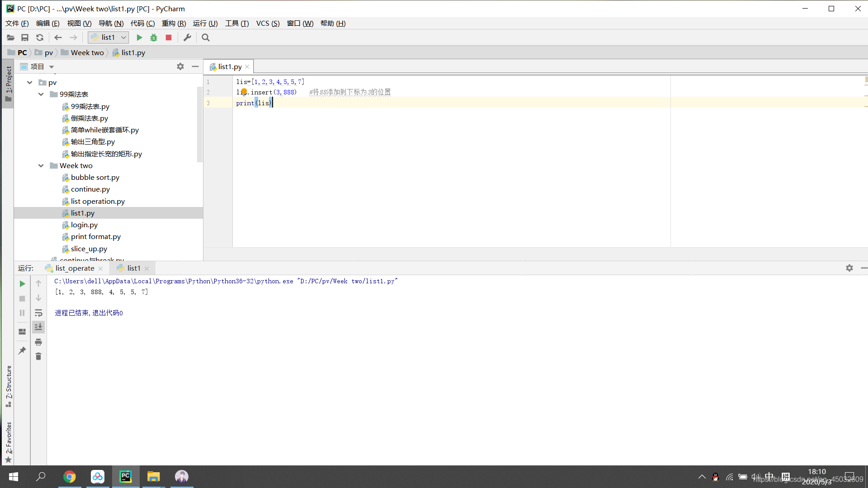Image resolution: width=868 pixels, height=488 pixels.
Task: Hide the project panel with the minus icon
Action: coord(195,66)
